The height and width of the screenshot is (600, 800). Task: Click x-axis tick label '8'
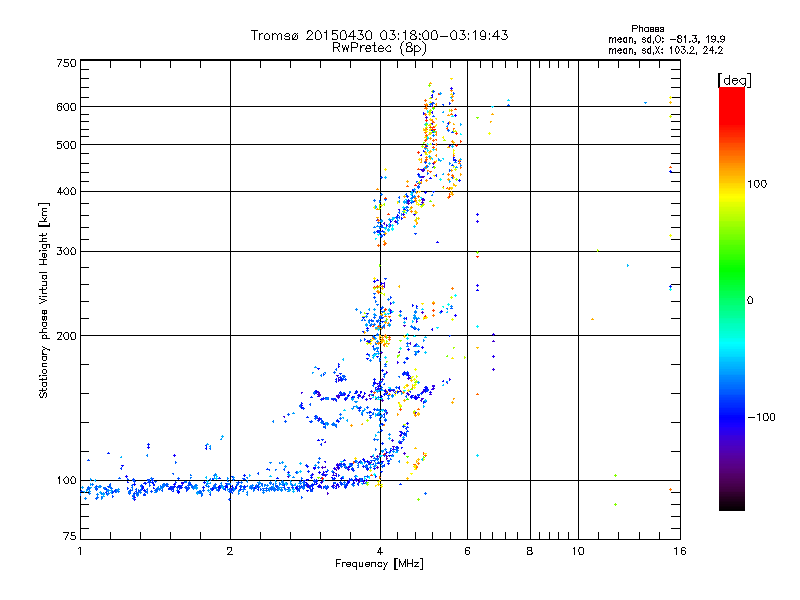point(530,551)
